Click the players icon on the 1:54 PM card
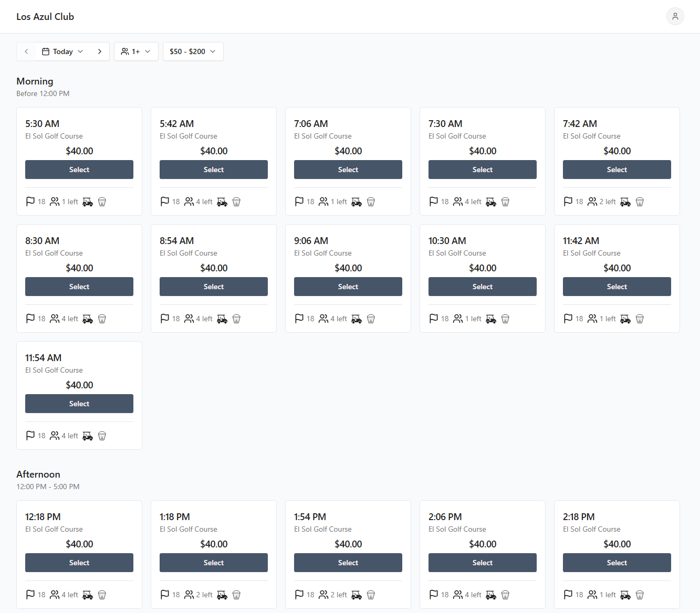The height and width of the screenshot is (613, 700). 323,594
